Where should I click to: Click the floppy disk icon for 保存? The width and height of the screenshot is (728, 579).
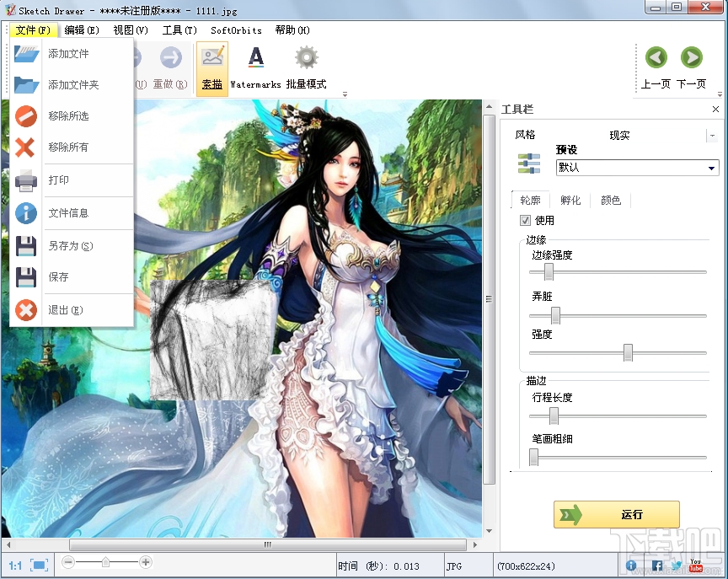26,277
